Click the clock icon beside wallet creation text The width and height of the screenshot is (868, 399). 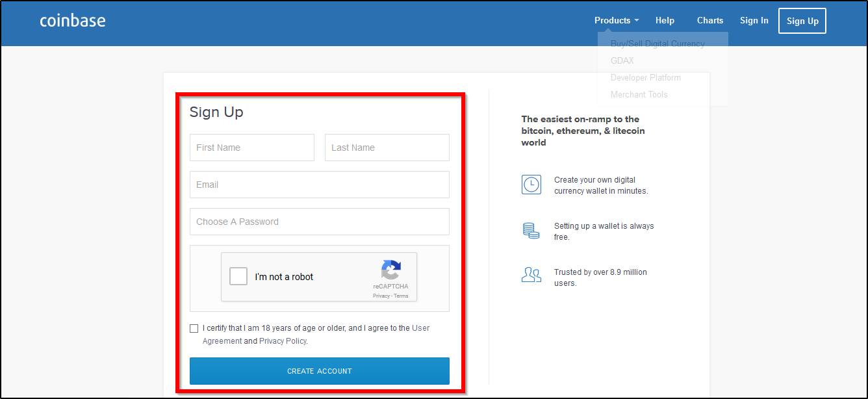click(531, 185)
